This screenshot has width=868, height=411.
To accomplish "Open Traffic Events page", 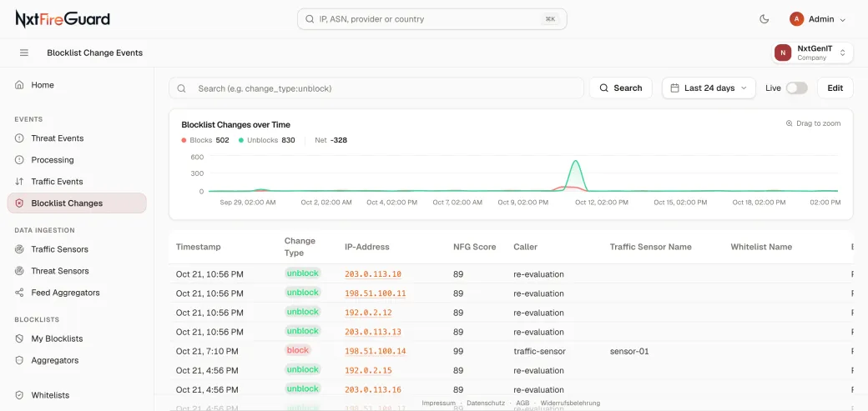I will pos(57,182).
